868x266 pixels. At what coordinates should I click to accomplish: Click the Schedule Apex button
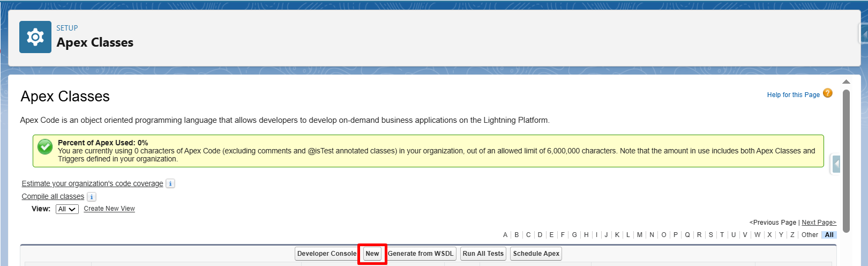coord(536,254)
